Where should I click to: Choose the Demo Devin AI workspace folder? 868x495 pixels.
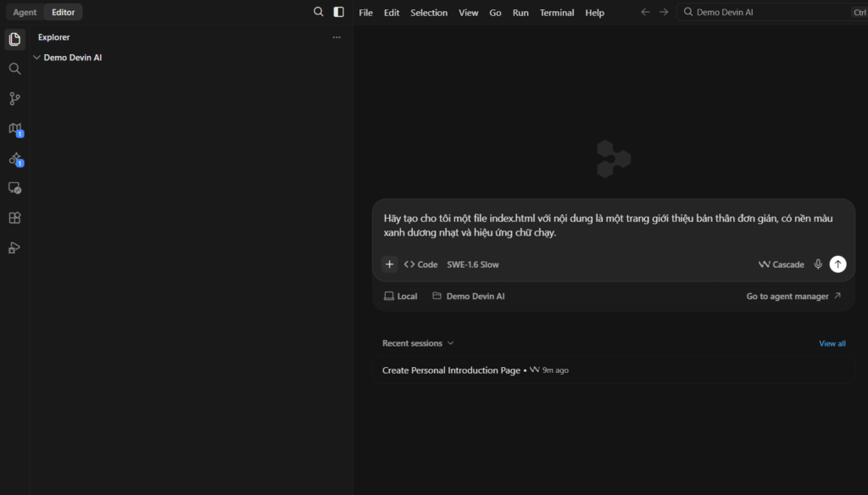pyautogui.click(x=469, y=296)
